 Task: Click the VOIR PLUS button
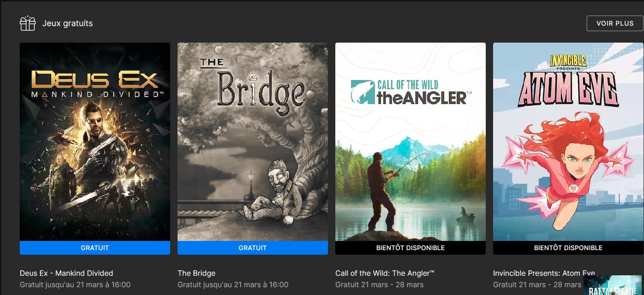615,23
